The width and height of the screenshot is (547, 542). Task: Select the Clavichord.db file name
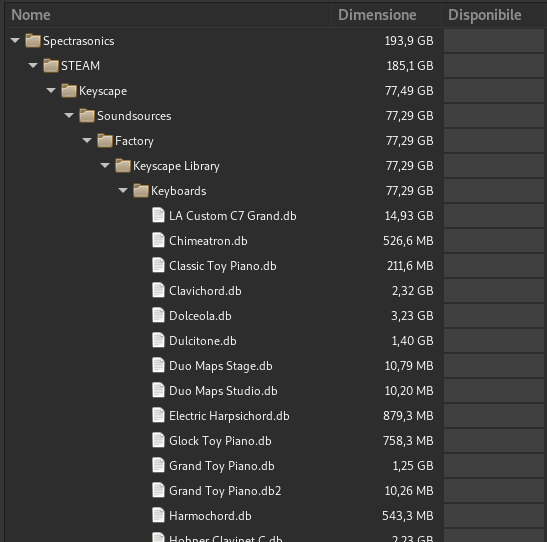205,291
